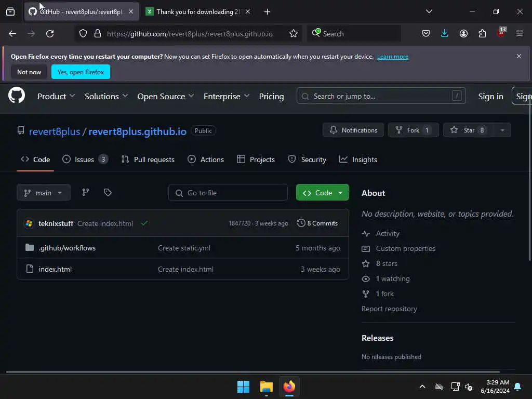The width and height of the screenshot is (532, 399).
Task: Click the teknixstuff avatar icon
Action: click(29, 223)
